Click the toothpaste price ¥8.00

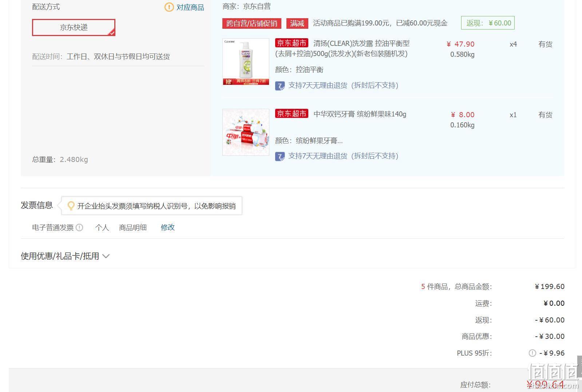463,115
